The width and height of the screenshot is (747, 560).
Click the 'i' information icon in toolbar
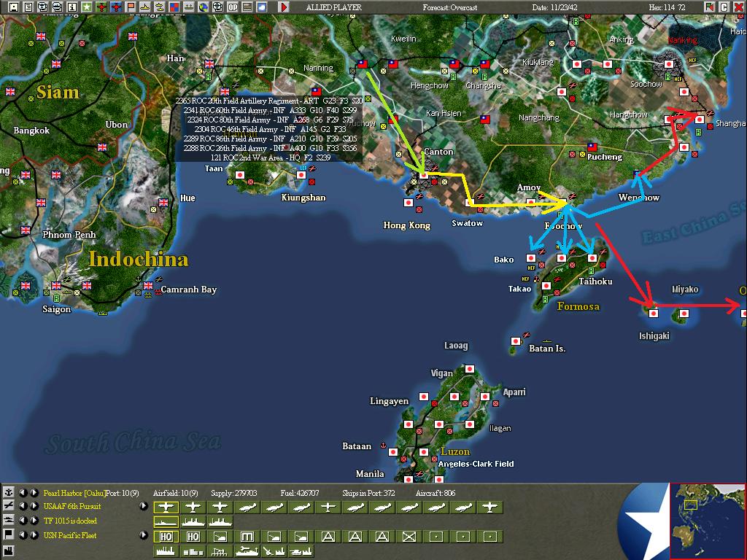72,7
